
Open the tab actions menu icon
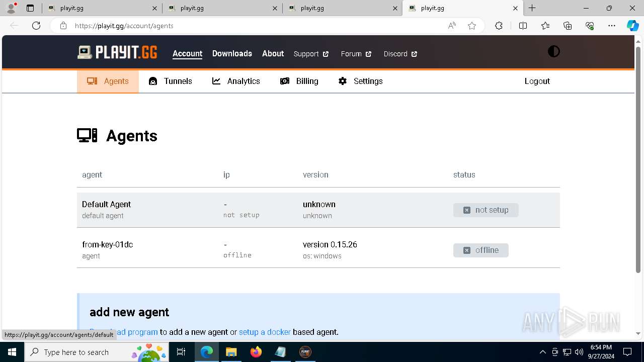30,8
